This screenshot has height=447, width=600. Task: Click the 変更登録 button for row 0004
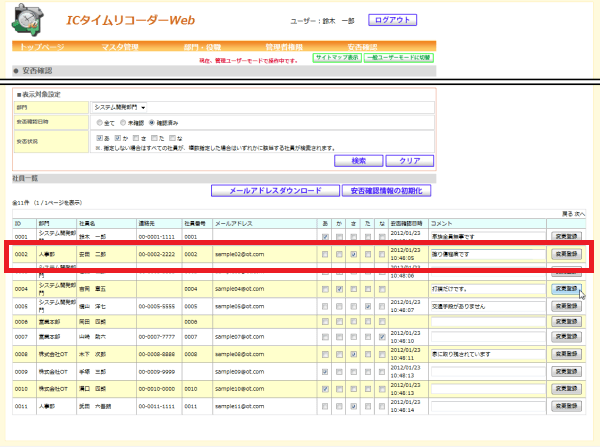coord(566,289)
